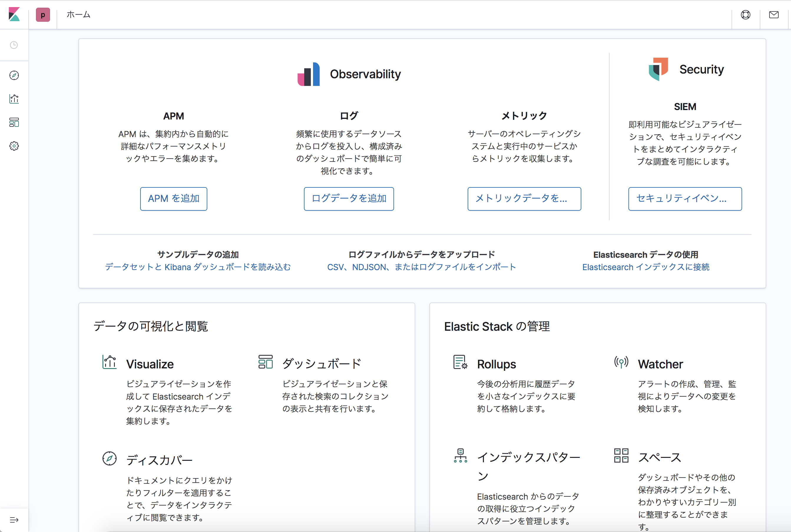Click the メトリック heading
Image resolution: width=791 pixels, height=532 pixels.
[x=524, y=116]
